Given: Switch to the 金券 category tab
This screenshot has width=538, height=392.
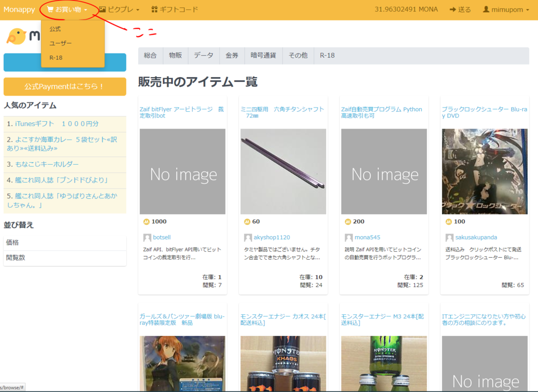Looking at the screenshot, I should [232, 56].
